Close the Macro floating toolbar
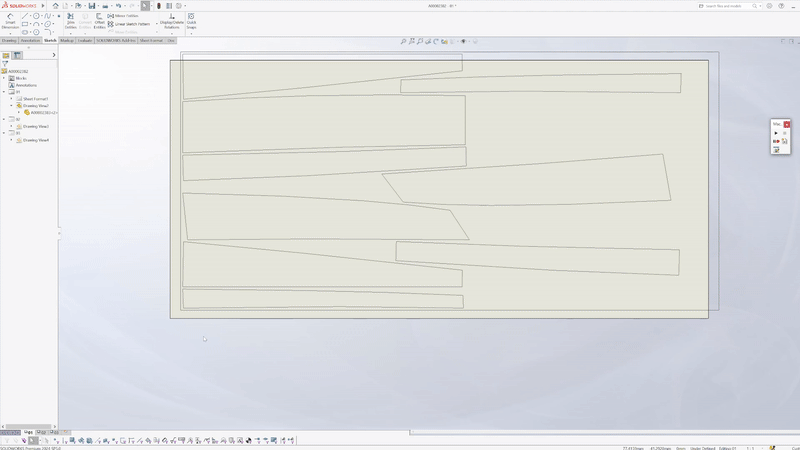 tap(787, 124)
